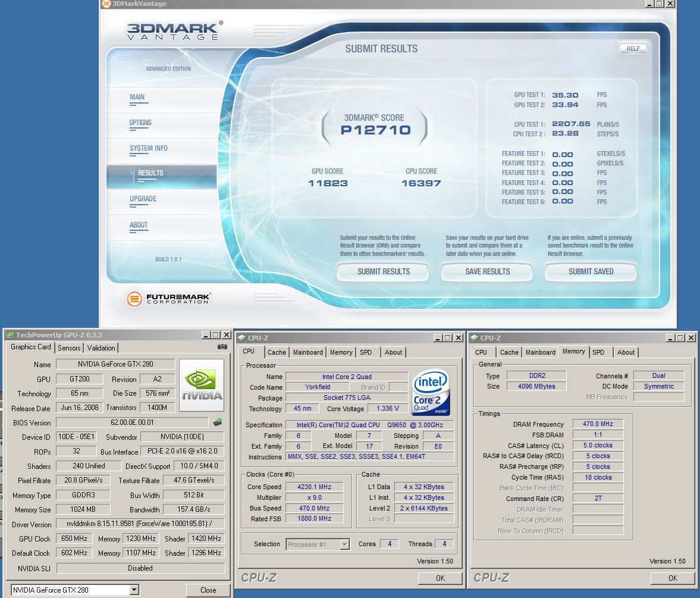Click the Core Voltage value 1.336 V

point(388,409)
